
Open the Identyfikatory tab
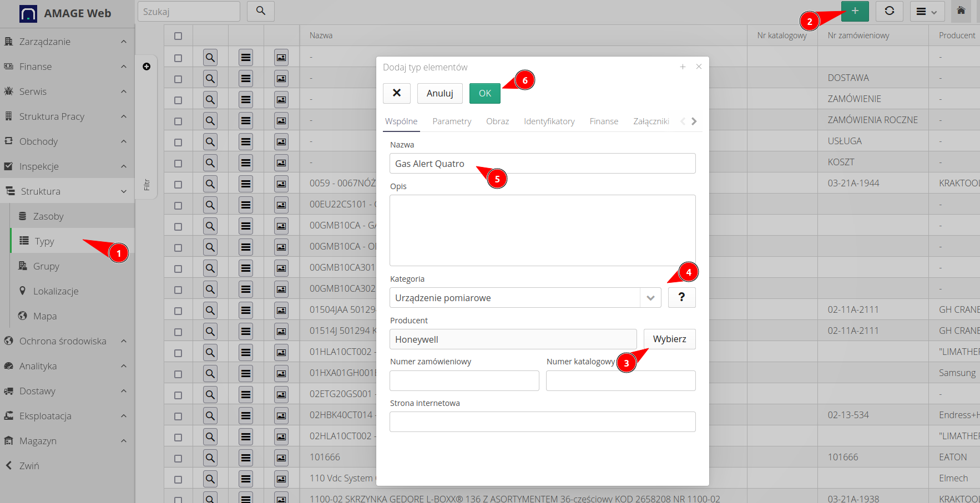tap(549, 121)
